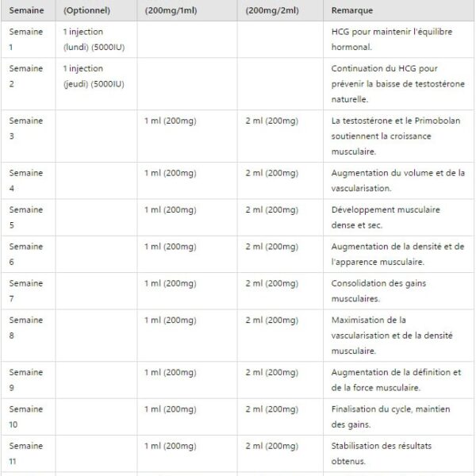Select the "Consolidation des gains musculaires" remark
This screenshot has width=476, height=476.
[387, 290]
